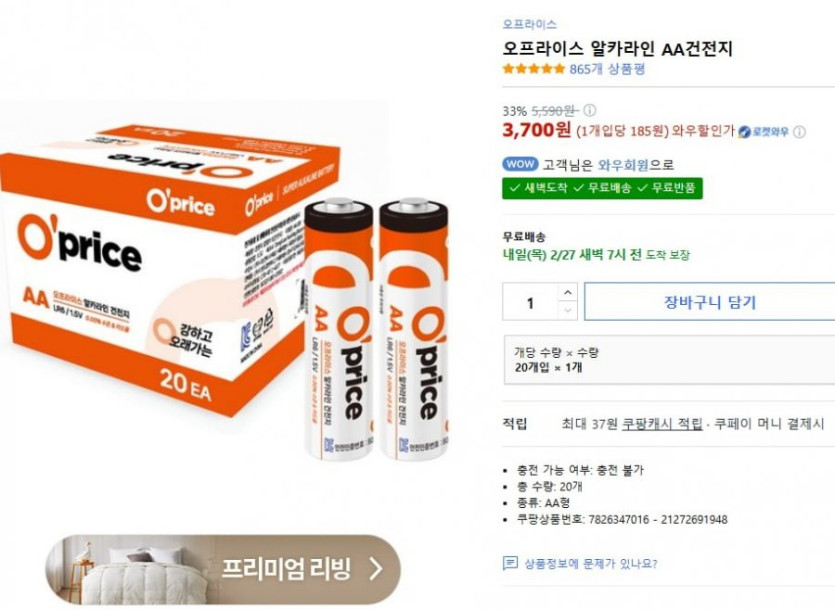The height and width of the screenshot is (610, 835).
Task: Decrease quantity with the down arrow
Action: pyautogui.click(x=568, y=310)
